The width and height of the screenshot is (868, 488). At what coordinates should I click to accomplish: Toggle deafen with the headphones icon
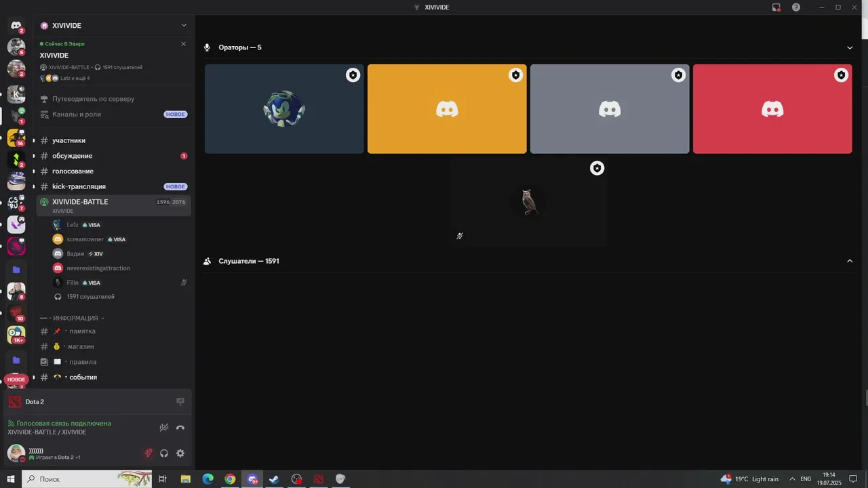tap(164, 453)
